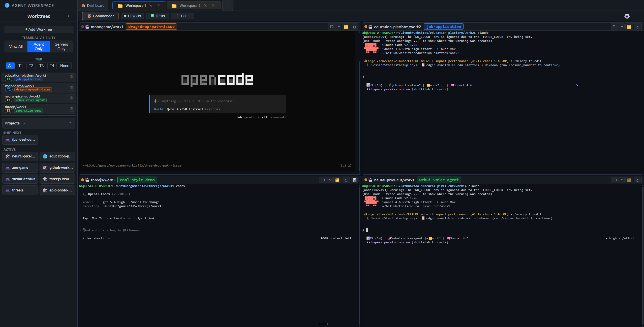The image size is (644, 327).
Task: Refresh the education-platform/work2 terminal
Action: [638, 26]
